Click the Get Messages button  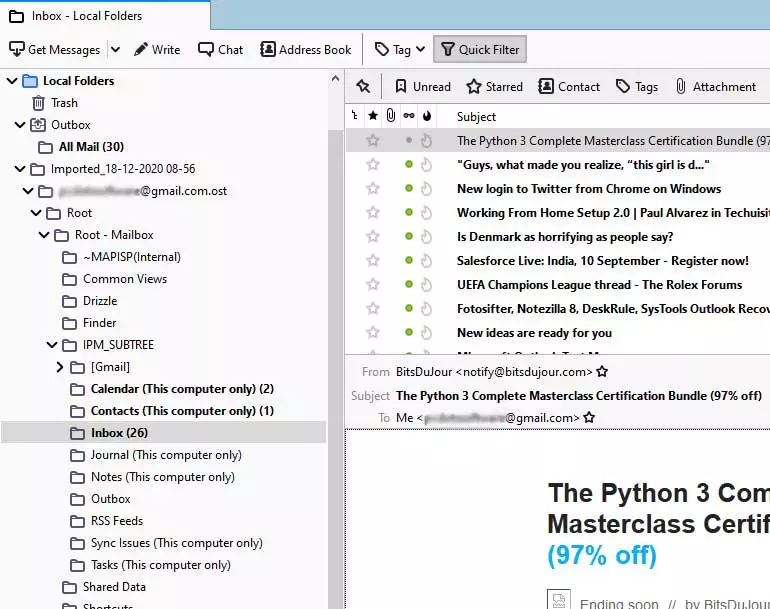[55, 50]
